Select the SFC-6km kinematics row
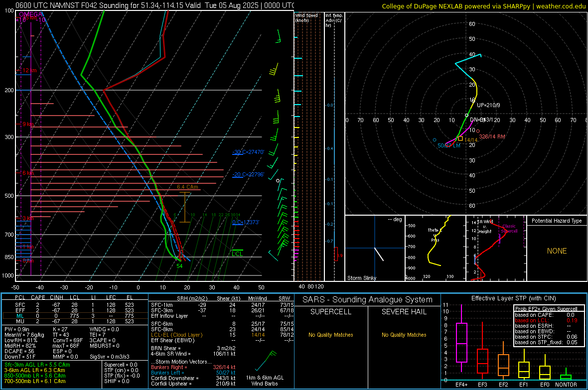The width and height of the screenshot is (588, 390). (x=222, y=324)
